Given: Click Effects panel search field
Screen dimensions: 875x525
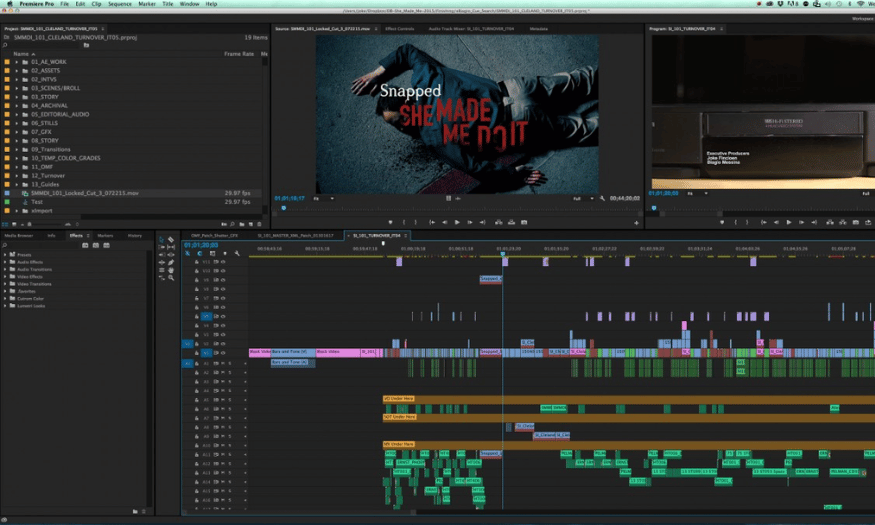Looking at the screenshot, I should (x=42, y=245).
